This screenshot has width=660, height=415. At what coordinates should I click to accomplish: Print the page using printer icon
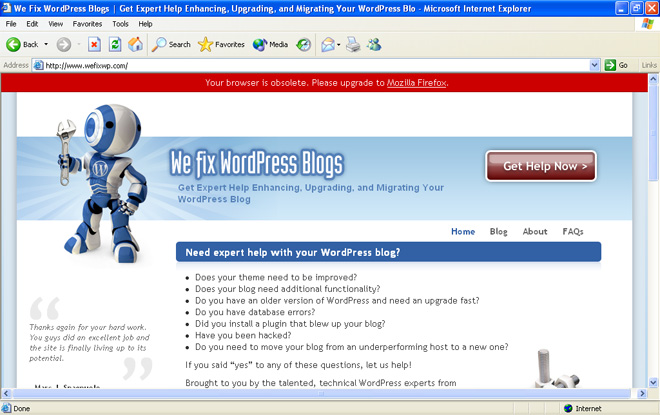[353, 44]
